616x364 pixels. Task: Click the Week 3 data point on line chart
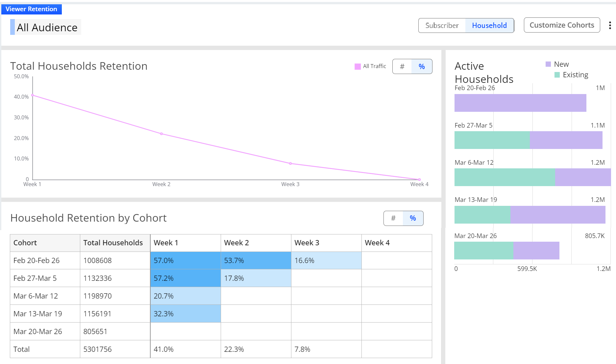(290, 163)
